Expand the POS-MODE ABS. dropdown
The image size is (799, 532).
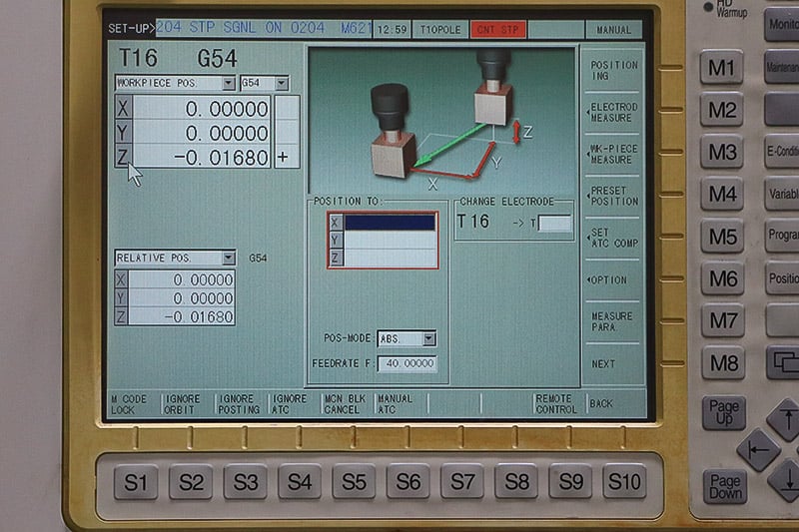click(x=429, y=339)
